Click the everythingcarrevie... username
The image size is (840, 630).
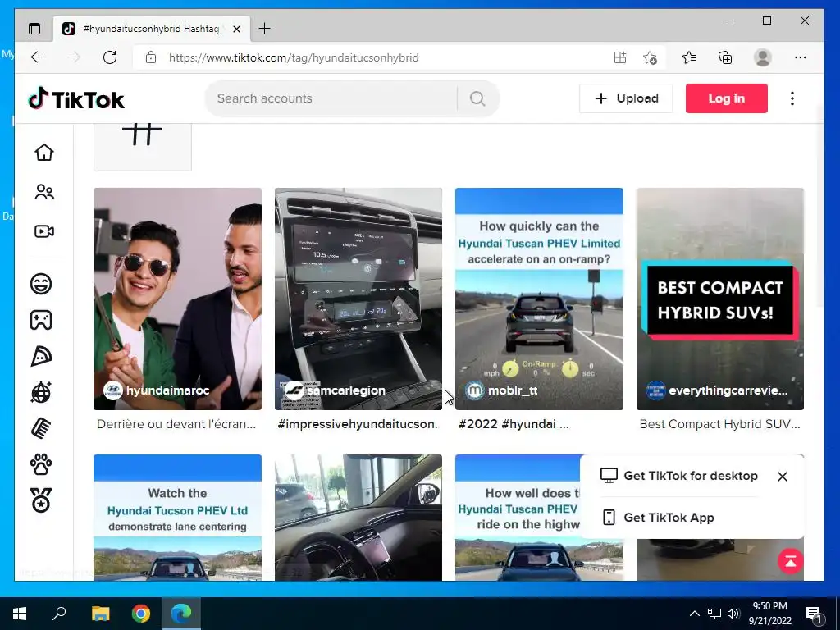click(728, 390)
